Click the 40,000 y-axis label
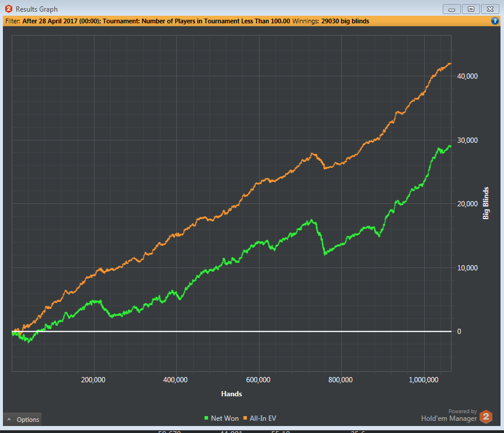 click(x=467, y=76)
